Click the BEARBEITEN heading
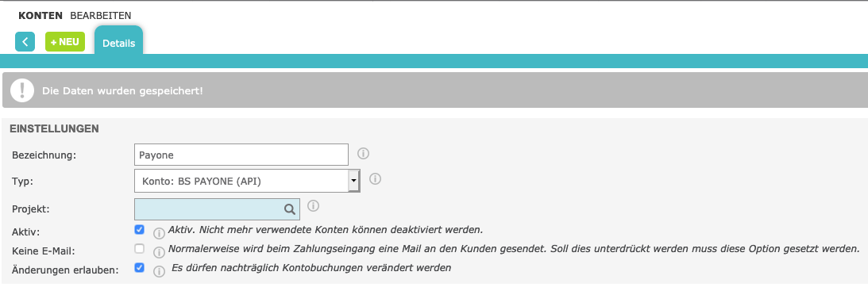The image size is (868, 287). click(x=101, y=16)
